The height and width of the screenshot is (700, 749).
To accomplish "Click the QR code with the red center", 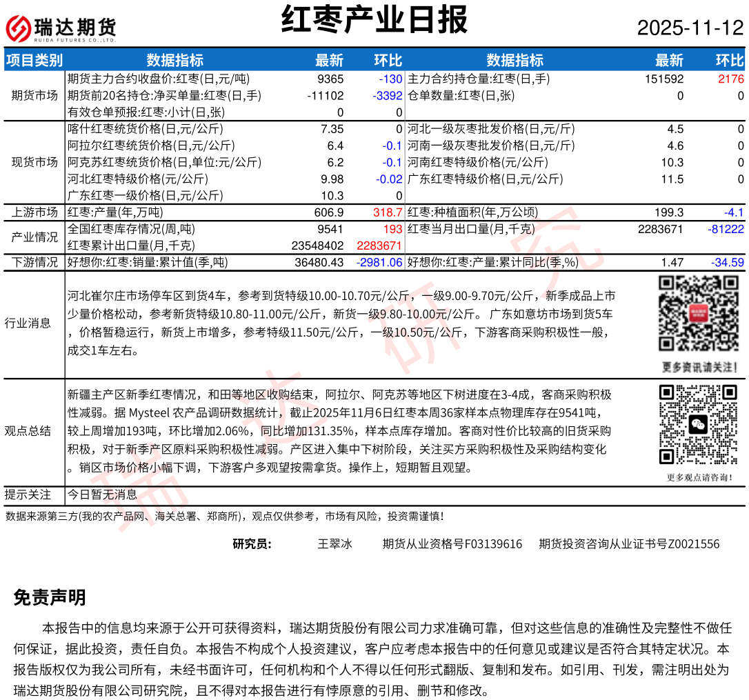I will 697,313.
